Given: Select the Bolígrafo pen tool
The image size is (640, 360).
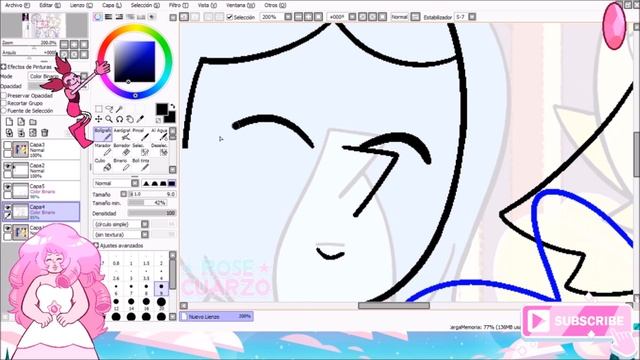Looking at the screenshot, I should pos(102,134).
